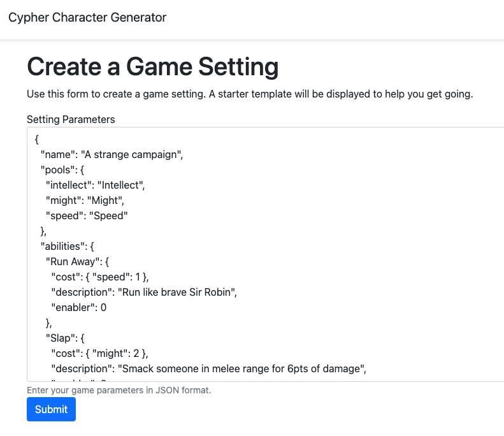
Task: Click the blue Submit button
Action: tap(51, 409)
